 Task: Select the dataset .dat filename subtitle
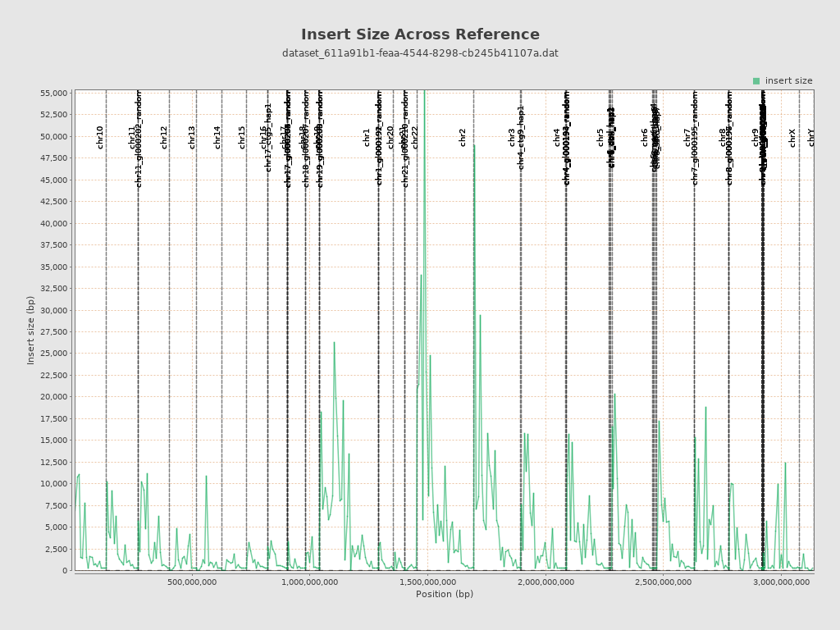click(x=420, y=53)
